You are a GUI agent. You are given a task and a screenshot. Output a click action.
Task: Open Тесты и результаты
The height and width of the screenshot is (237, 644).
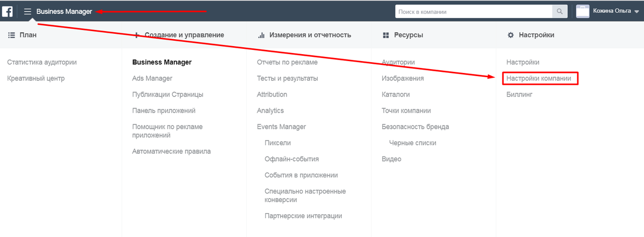coord(288,78)
